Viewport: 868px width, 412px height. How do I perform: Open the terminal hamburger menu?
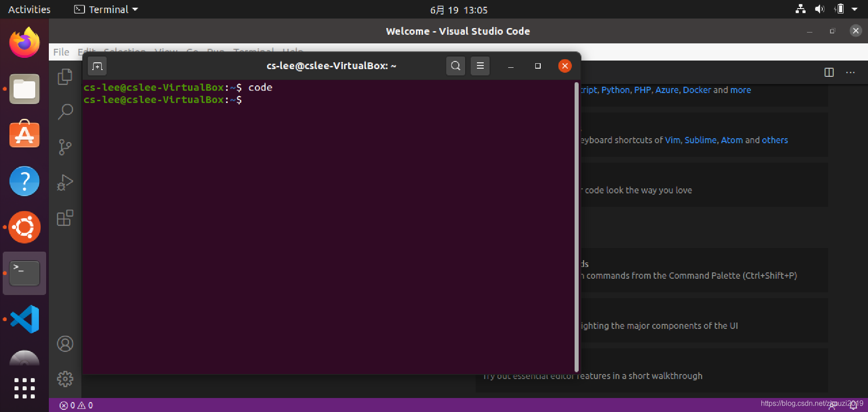pos(480,66)
